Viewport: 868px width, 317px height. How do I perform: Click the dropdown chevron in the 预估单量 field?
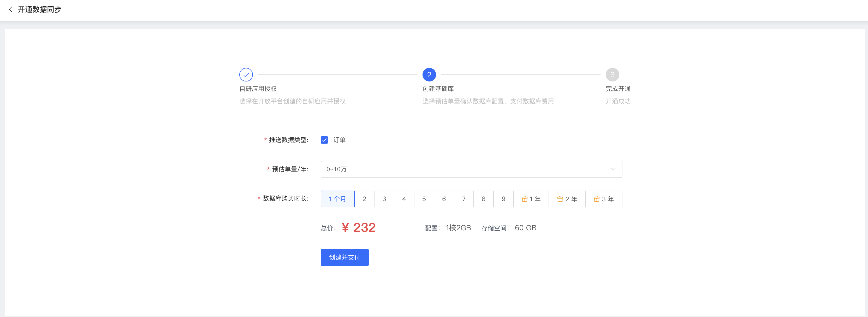tap(613, 169)
